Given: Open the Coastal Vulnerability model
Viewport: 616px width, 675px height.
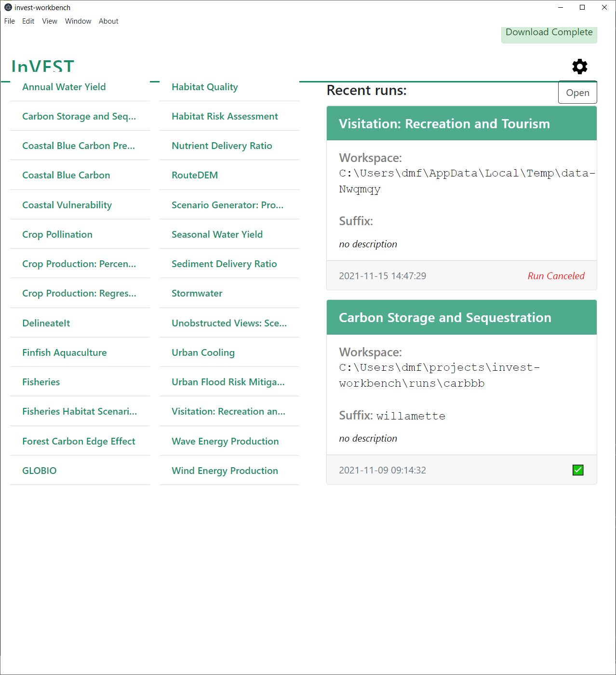Looking at the screenshot, I should (x=67, y=205).
